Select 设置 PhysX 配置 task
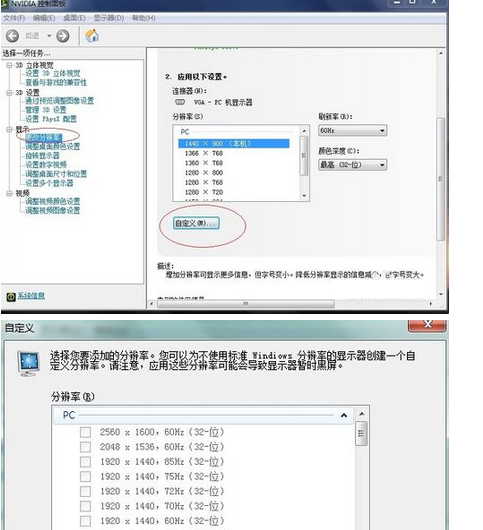Viewport: 483px width, 530px height. [x=51, y=119]
